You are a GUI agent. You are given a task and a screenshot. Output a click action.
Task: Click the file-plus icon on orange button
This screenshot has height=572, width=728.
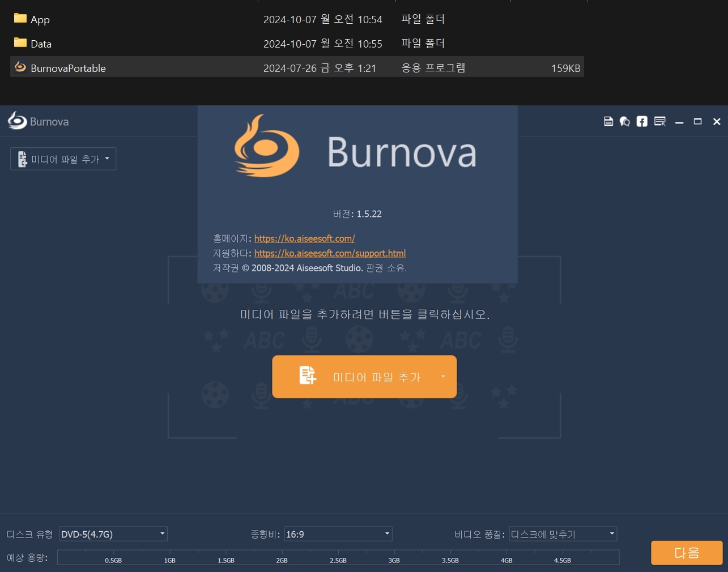click(x=308, y=375)
